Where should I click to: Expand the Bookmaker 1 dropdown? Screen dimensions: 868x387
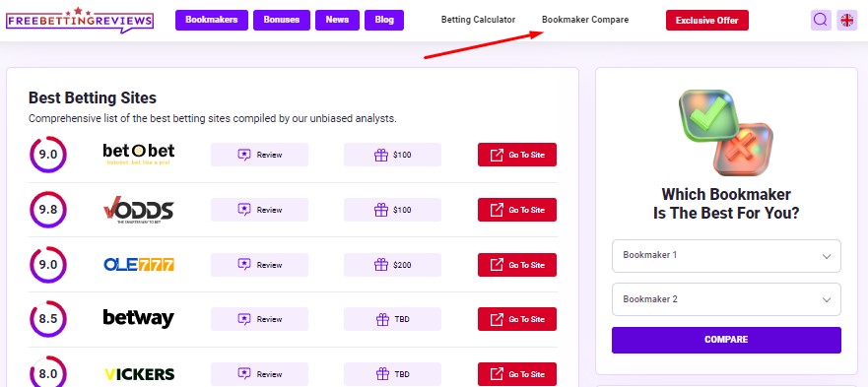tap(726, 256)
